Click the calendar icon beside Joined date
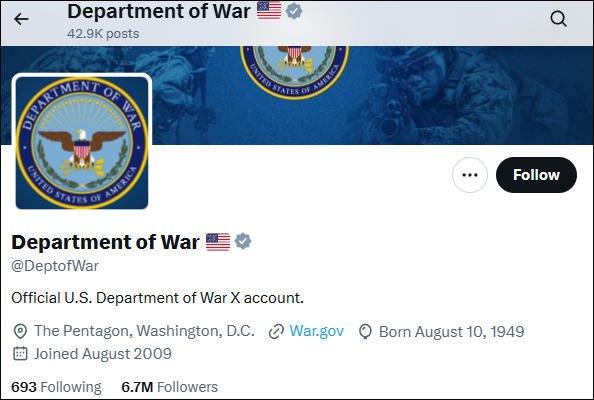The width and height of the screenshot is (594, 400). [x=20, y=353]
